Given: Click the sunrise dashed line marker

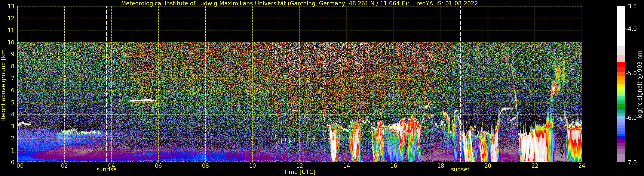Looking at the screenshot, I should [107, 84].
